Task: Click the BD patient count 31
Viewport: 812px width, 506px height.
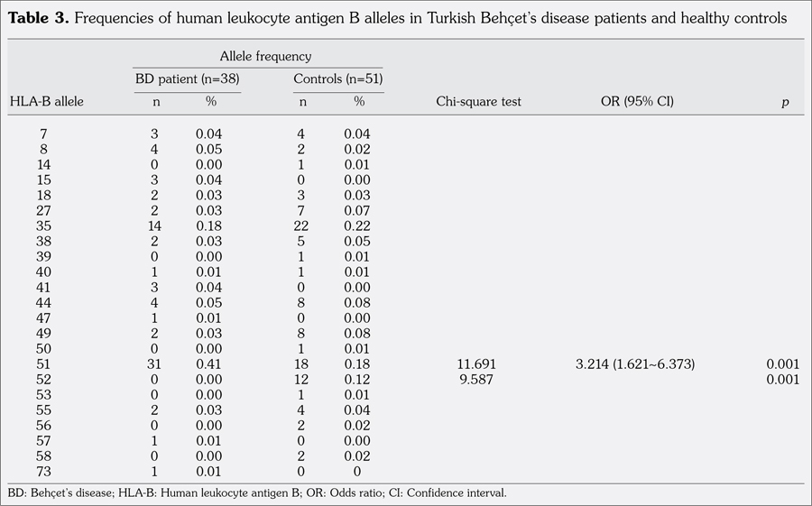Action: (154, 364)
